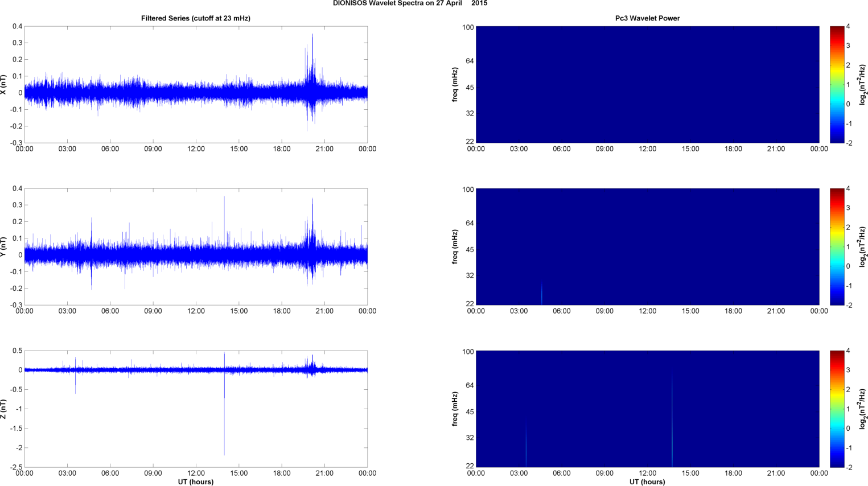Click the Z wavelet power streak near 03:30
The width and height of the screenshot is (868, 486).
pyautogui.click(x=526, y=446)
